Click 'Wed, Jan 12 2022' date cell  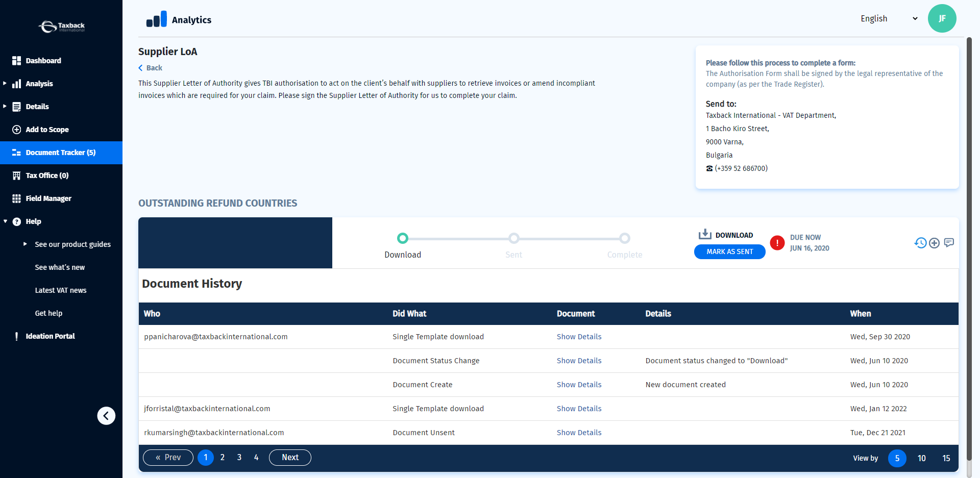(878, 409)
